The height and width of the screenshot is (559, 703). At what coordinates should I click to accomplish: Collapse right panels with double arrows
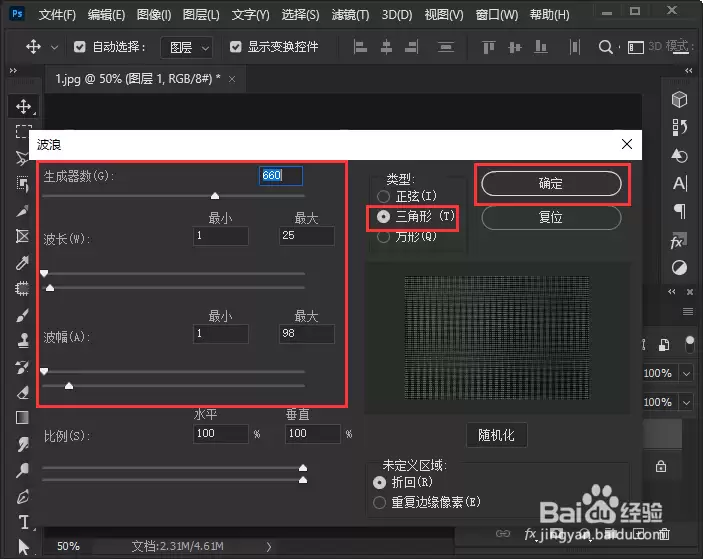[x=688, y=70]
